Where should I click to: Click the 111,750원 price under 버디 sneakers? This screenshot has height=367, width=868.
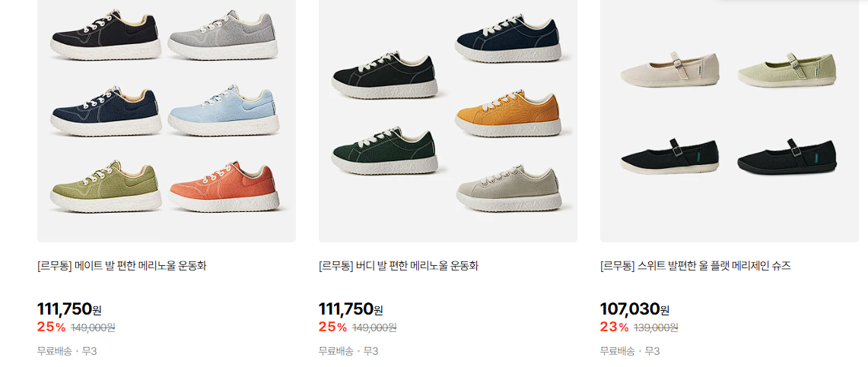pyautogui.click(x=351, y=309)
